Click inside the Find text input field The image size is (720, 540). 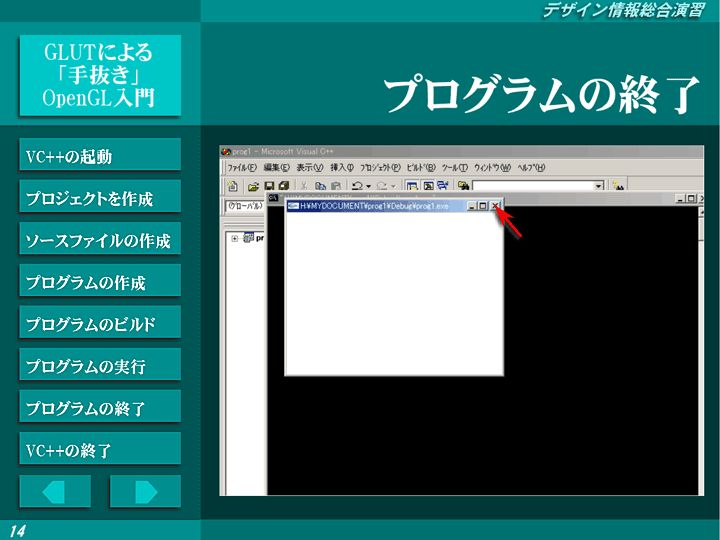[533, 186]
